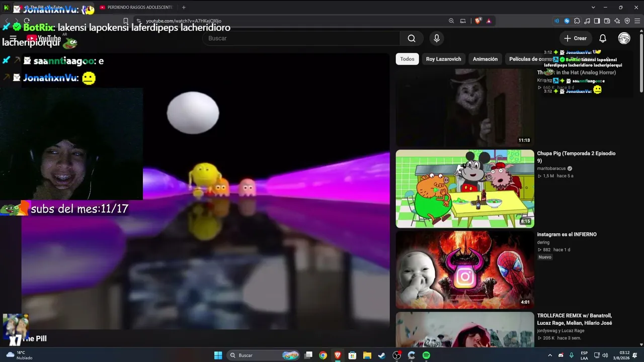Viewport: 644px width, 362px height.
Task: Open The Cat in the Hat video thumbnail
Action: coord(465,108)
